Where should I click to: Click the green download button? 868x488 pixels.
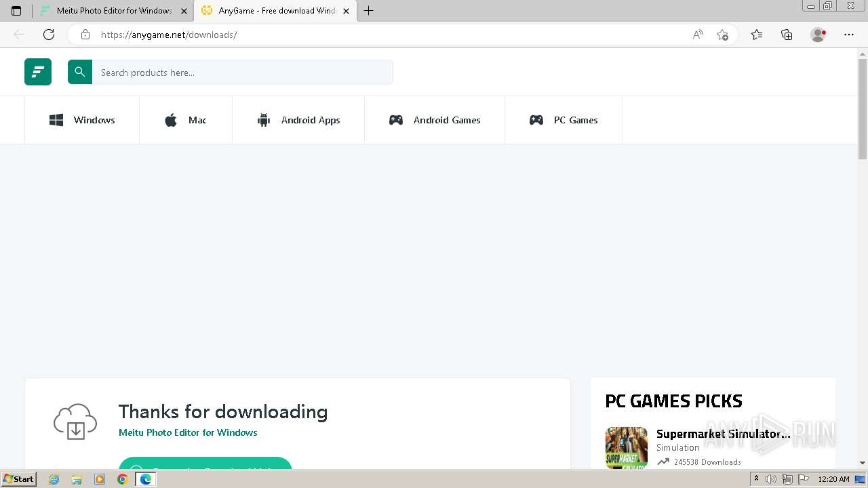205,463
